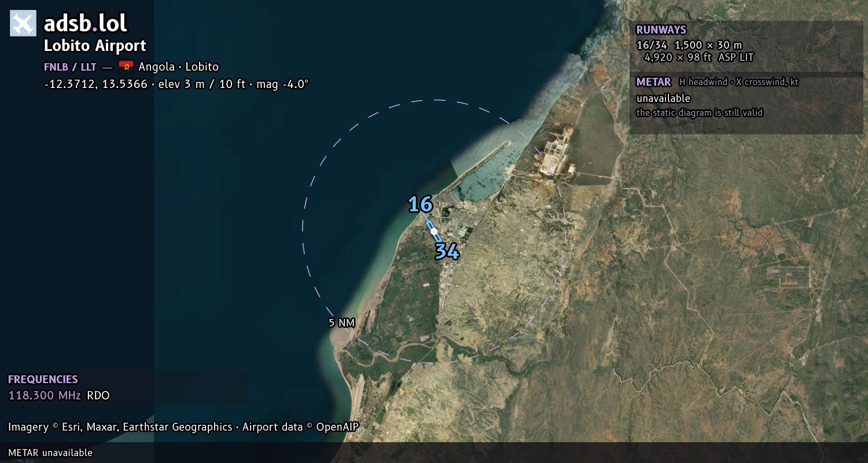Screen dimensions: 868x463
Task: Click the bottom 'METAR unavailable' status bar text
Action: point(50,453)
